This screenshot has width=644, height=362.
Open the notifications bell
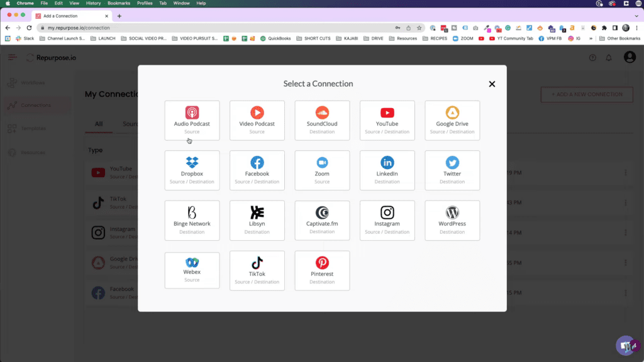[609, 58]
